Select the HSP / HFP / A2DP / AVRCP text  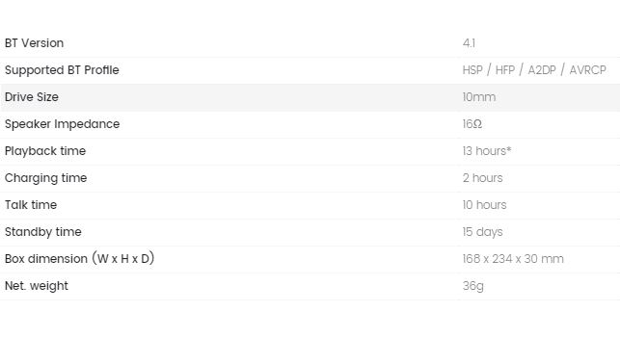(x=534, y=70)
